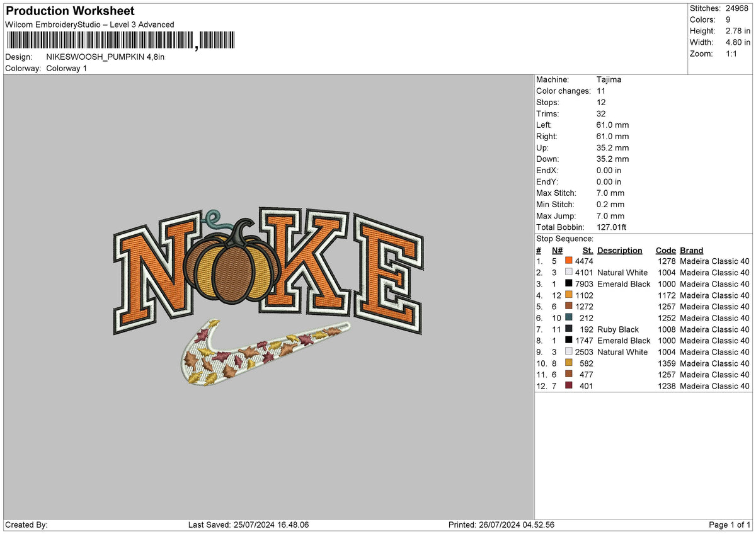The height and width of the screenshot is (534, 756).
Task: Click the letter E in the embroidery preview
Action: (x=387, y=274)
